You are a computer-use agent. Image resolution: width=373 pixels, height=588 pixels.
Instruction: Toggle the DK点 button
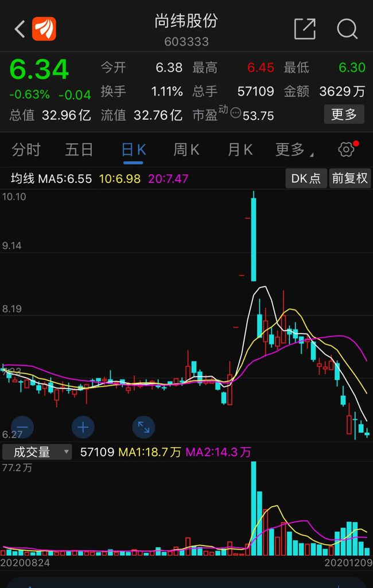(306, 178)
